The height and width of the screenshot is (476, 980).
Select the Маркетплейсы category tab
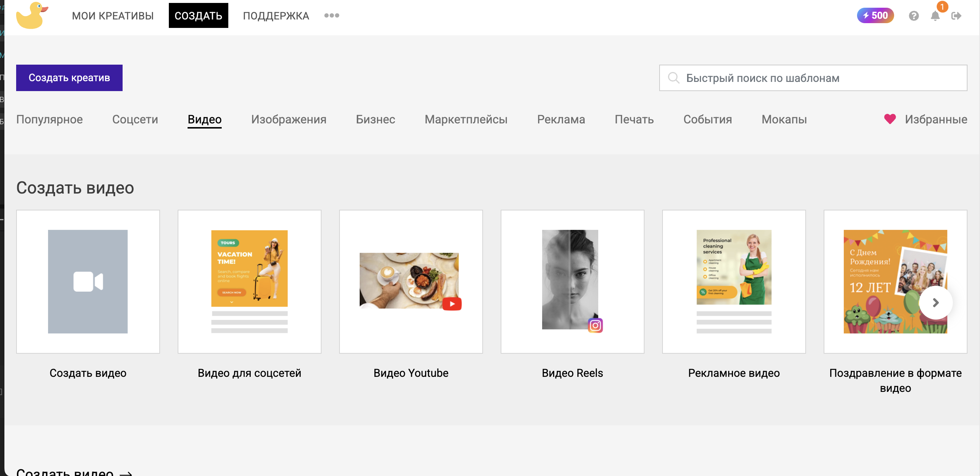tap(466, 119)
